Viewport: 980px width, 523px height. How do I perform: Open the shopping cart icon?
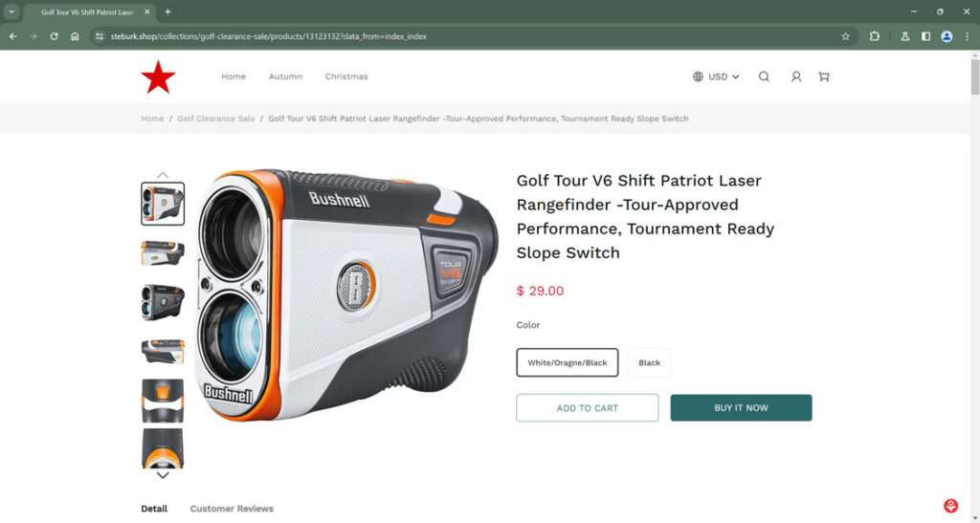coord(824,76)
